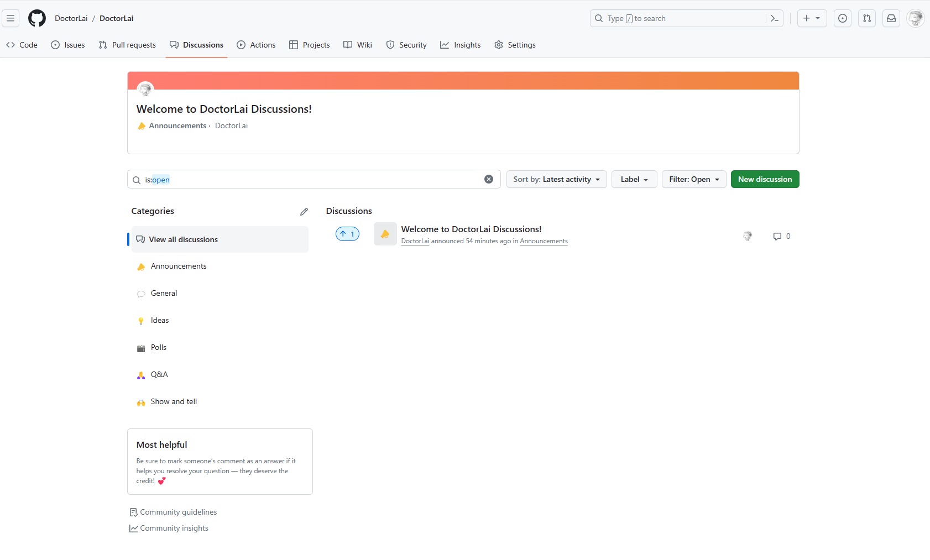
Task: Open the Community insights link
Action: pyautogui.click(x=169, y=528)
